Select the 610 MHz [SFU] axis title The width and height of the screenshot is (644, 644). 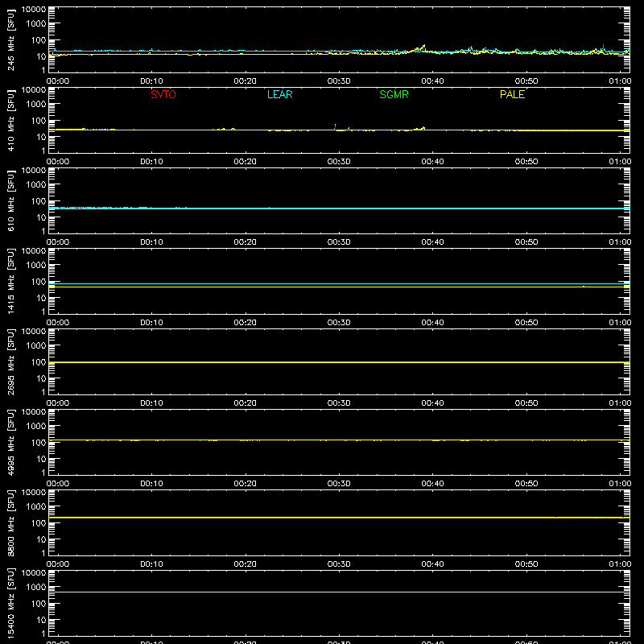pyautogui.click(x=10, y=200)
